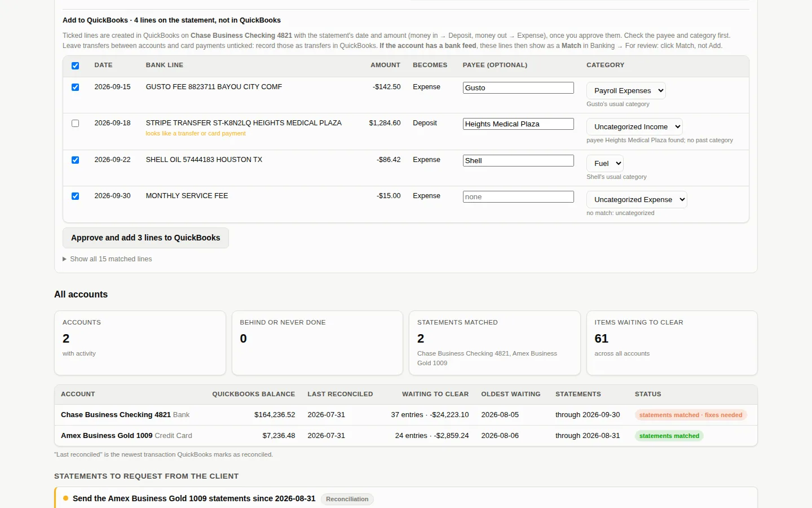Untick the SHELL OIL line checkbox
The height and width of the screenshot is (508, 812).
click(x=75, y=160)
